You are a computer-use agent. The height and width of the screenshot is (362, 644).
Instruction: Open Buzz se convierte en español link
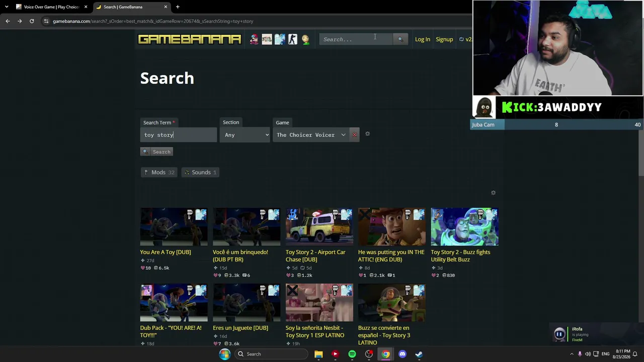(x=384, y=335)
